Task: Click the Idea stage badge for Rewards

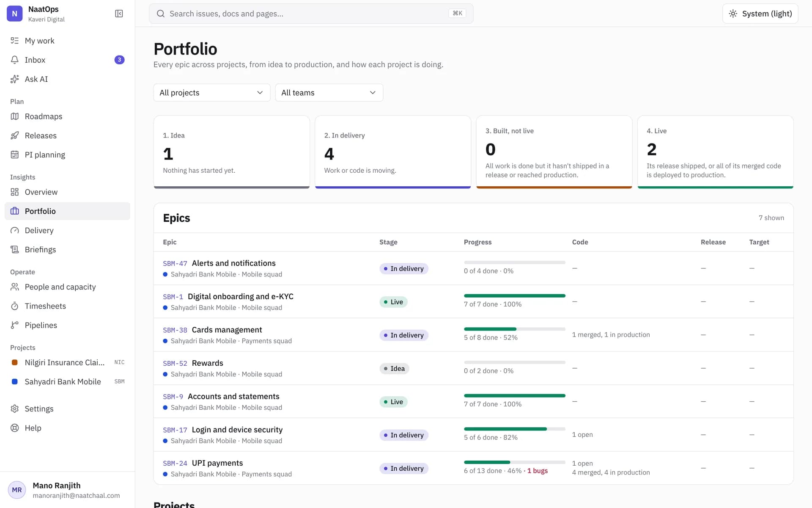Action: point(394,369)
